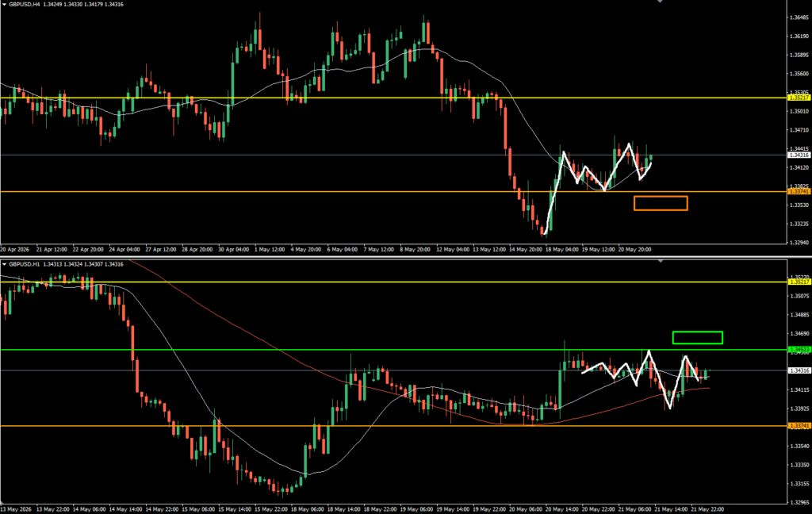Click price scale value 1.32940 on H4 chart
This screenshot has height=514, width=812.
click(x=799, y=243)
